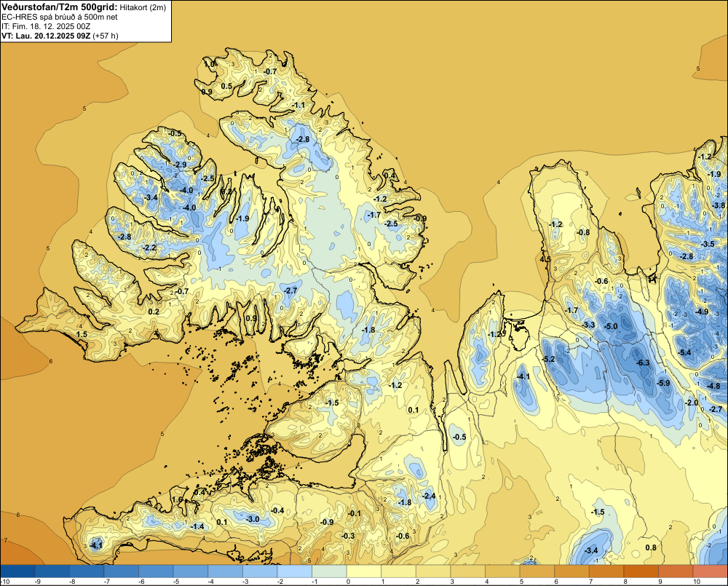Image resolution: width=728 pixels, height=586 pixels.
Task: Click the initial time line 'IT: Fim. 18. 12. 2025 00Z'
Action: tap(46, 26)
